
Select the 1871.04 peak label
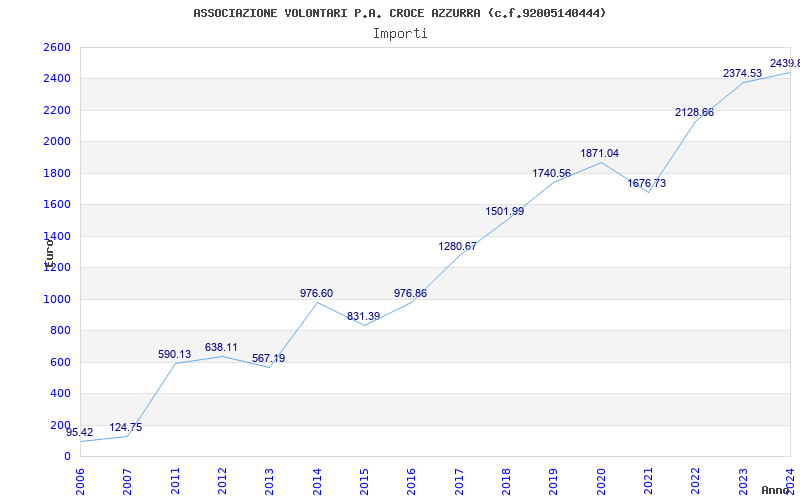point(599,153)
